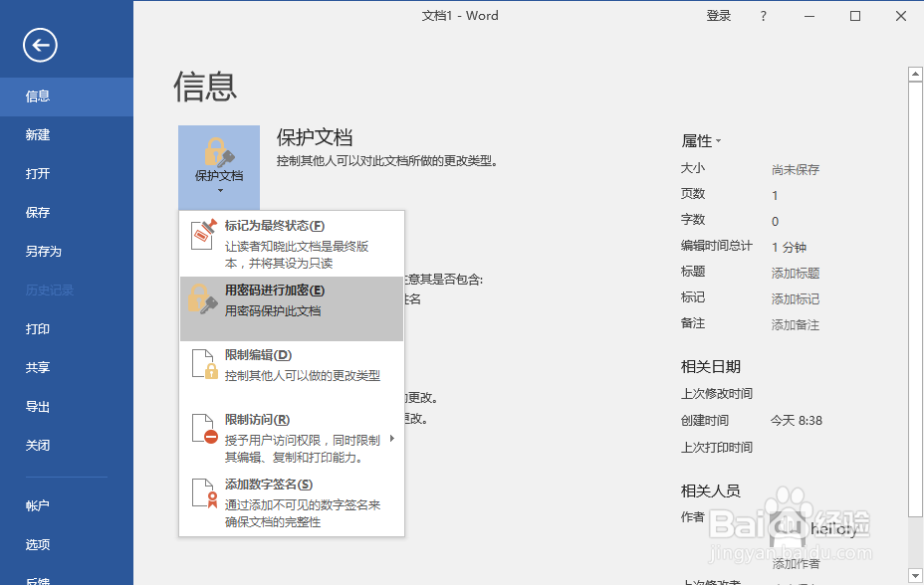
Task: Click the restrict editing padlock page icon
Action: click(204, 364)
